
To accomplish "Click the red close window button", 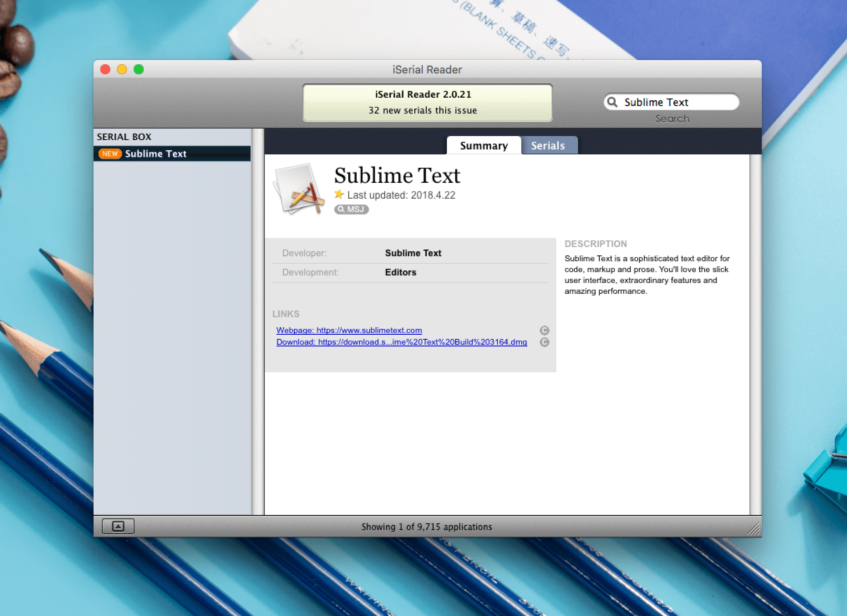I will coord(105,69).
